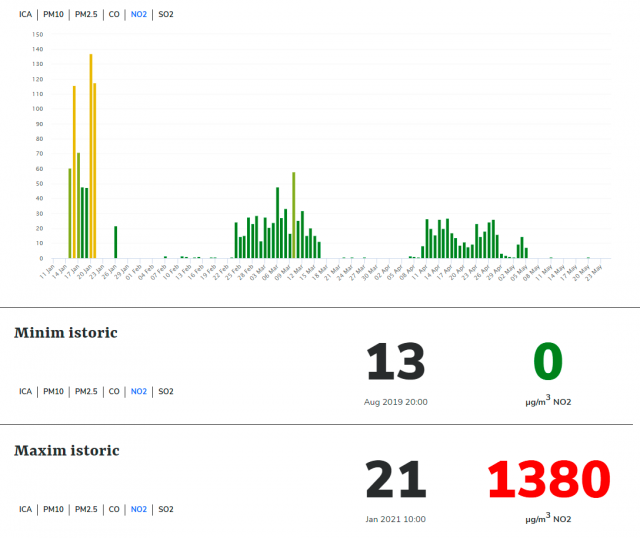Select ICA under Maxim istoric
Viewport: 640px width, 538px height.
(x=25, y=509)
